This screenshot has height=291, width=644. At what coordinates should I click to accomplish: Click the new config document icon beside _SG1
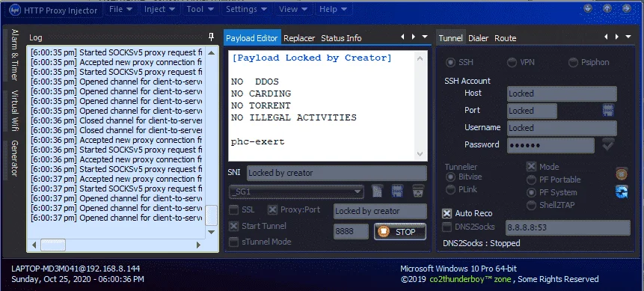click(377, 191)
